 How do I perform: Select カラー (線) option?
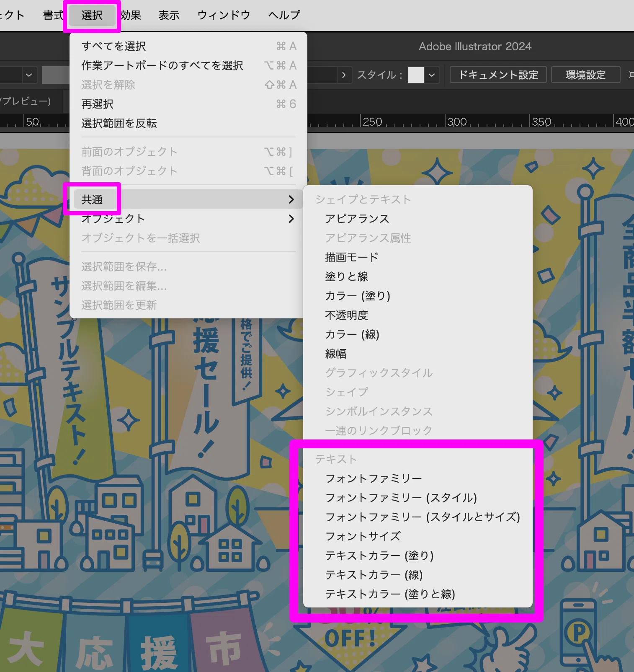click(x=418, y=334)
